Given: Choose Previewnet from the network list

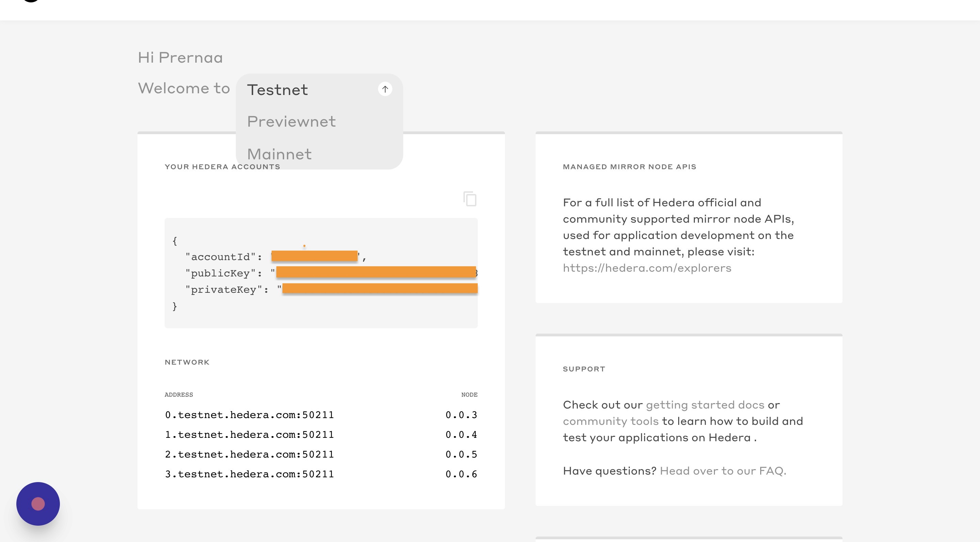Looking at the screenshot, I should (x=291, y=122).
